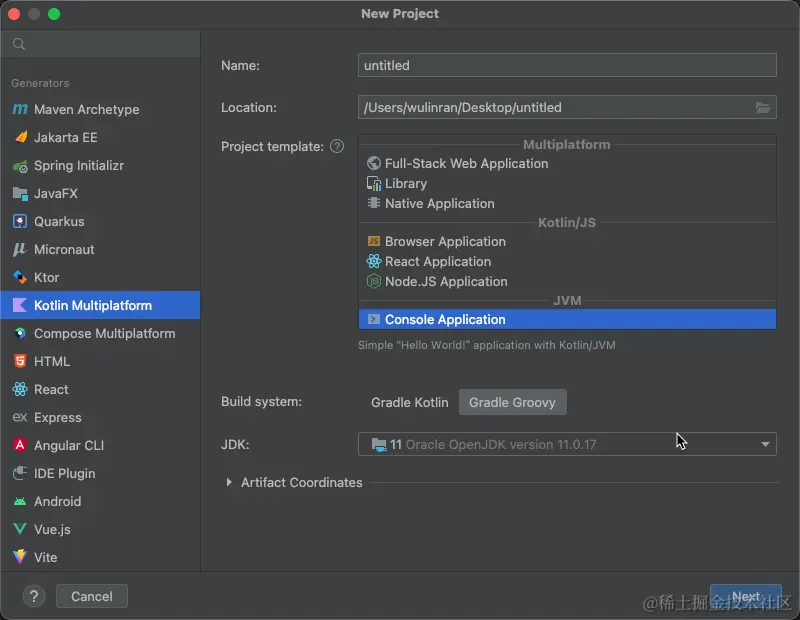Select Native Application template

439,203
